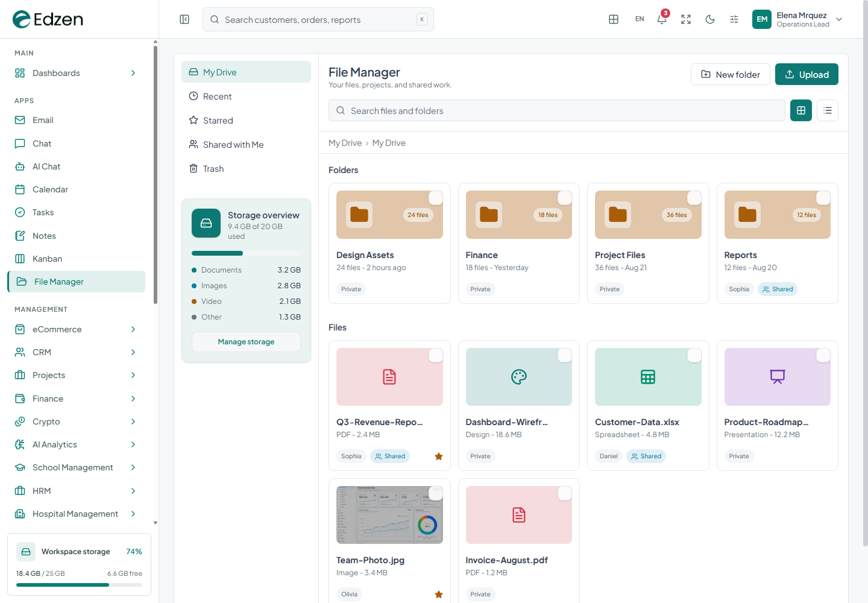The width and height of the screenshot is (868, 603).
Task: Expand the eCommerce submenu
Action: tap(76, 329)
